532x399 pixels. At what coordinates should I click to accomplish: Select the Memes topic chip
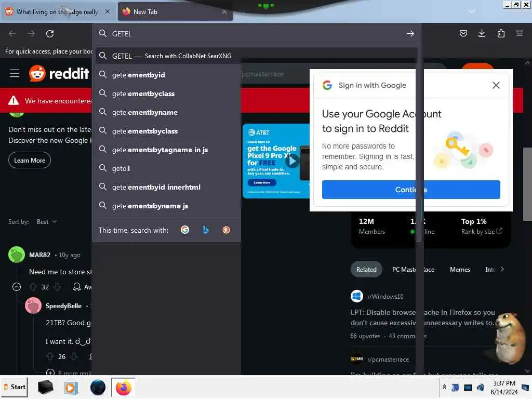coord(460,270)
